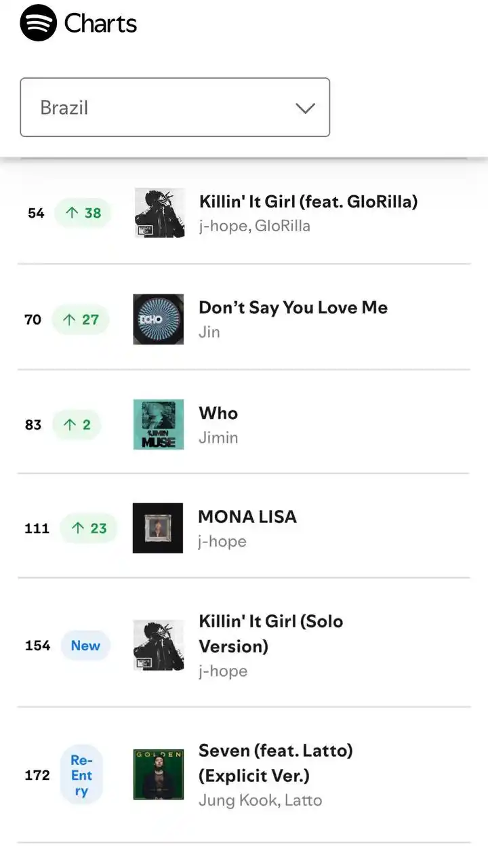
Task: Open Killin' It Girl (feat. GloRilla) album art
Action: click(x=159, y=213)
